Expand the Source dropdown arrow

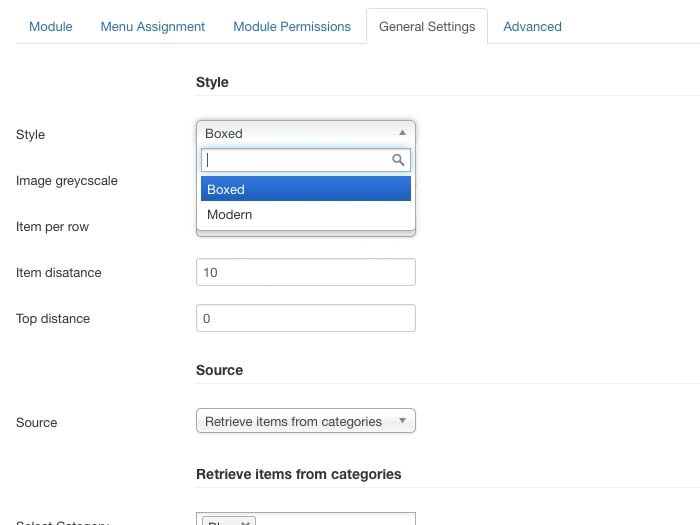click(x=402, y=421)
